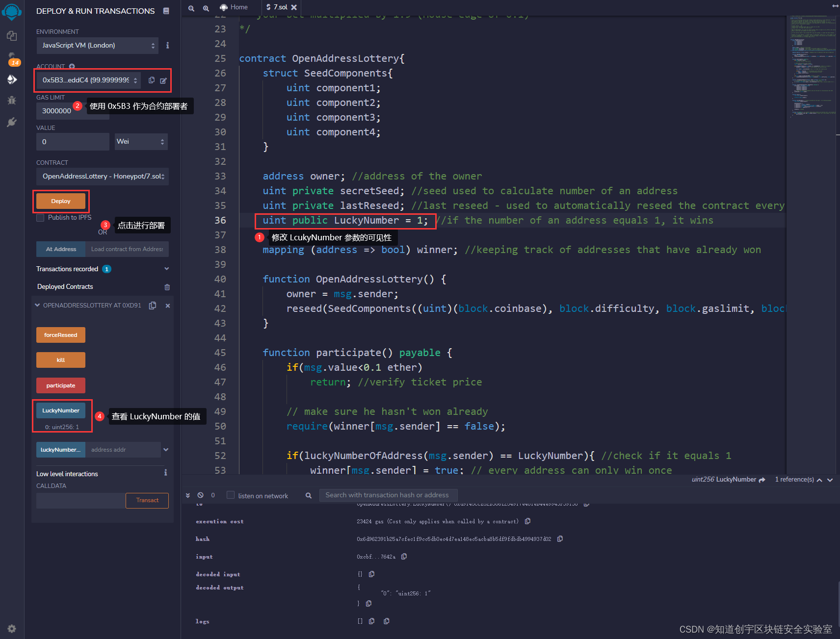Add new account with plus icon
Viewport: 840px width, 639px height.
(x=72, y=66)
